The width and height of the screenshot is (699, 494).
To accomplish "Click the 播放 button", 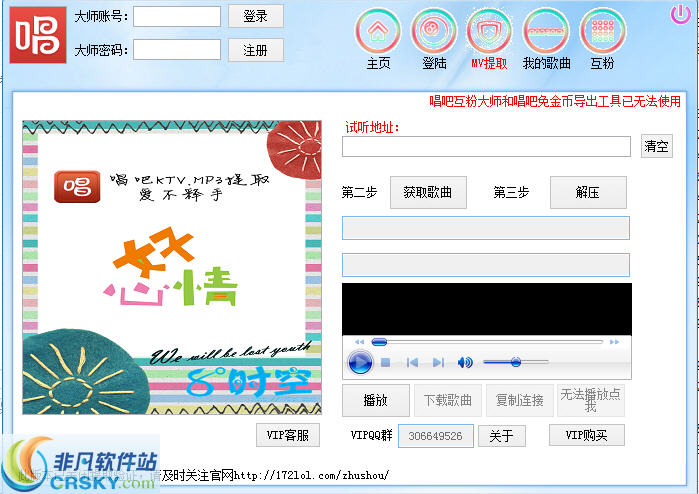I will pyautogui.click(x=375, y=400).
